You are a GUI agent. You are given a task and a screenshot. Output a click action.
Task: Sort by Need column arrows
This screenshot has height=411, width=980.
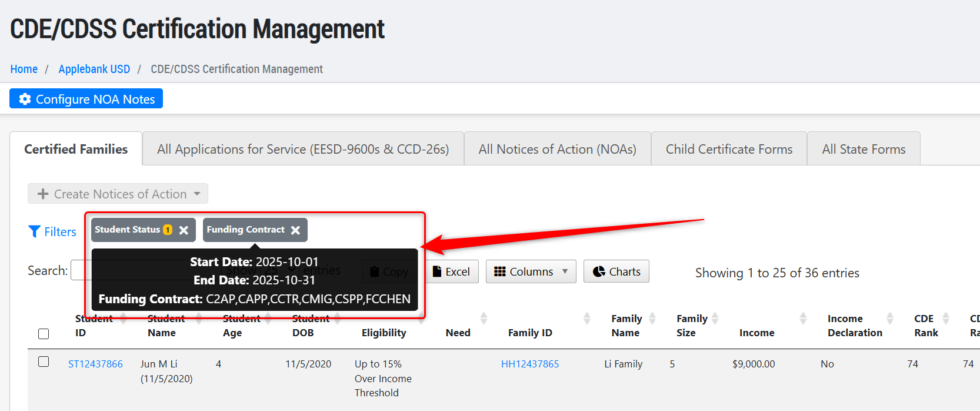point(484,319)
